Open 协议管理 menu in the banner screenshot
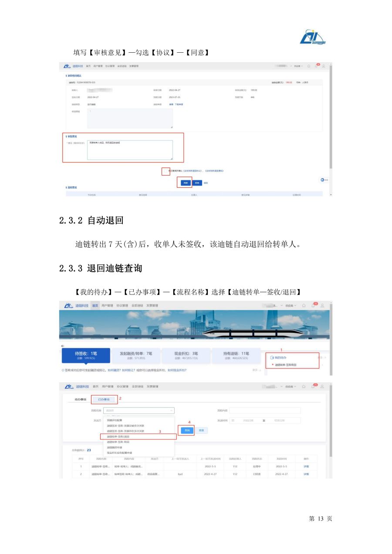The height and width of the screenshot is (554, 392). [x=122, y=306]
